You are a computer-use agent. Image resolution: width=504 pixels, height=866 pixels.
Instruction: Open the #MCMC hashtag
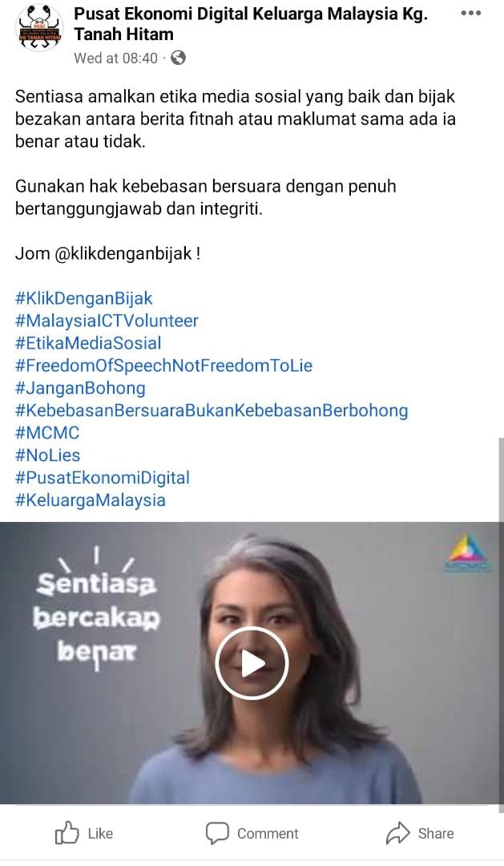47,433
